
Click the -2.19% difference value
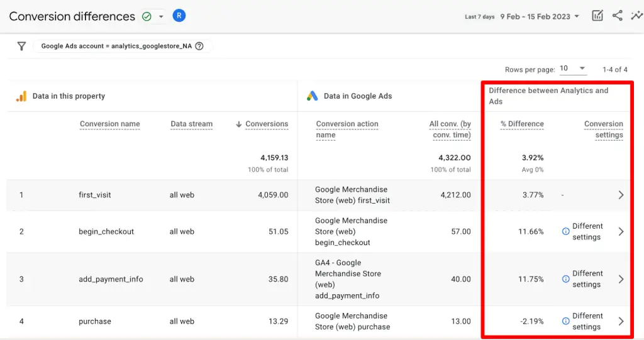click(532, 321)
